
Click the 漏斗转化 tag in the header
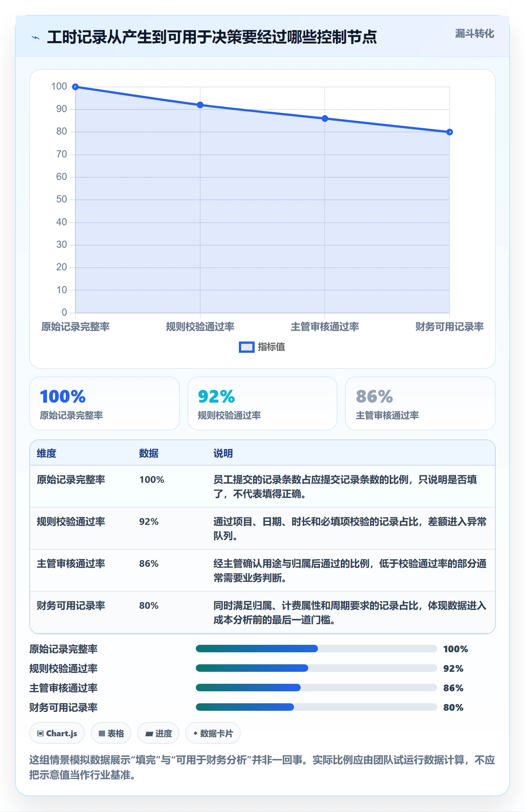(474, 34)
